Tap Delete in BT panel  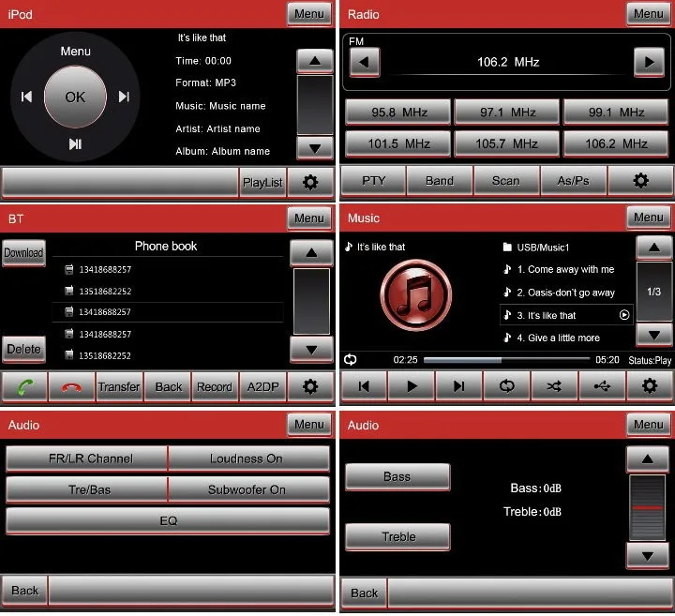(x=23, y=349)
